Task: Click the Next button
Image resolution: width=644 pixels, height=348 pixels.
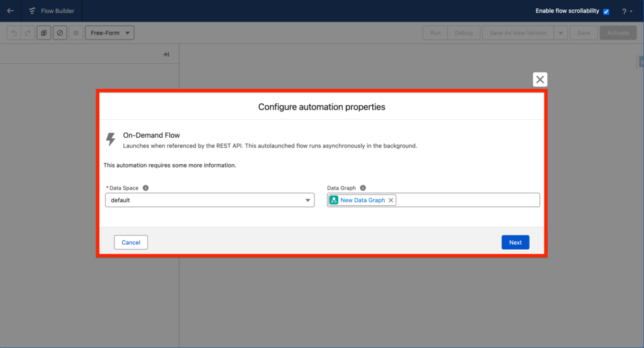Action: pos(515,242)
